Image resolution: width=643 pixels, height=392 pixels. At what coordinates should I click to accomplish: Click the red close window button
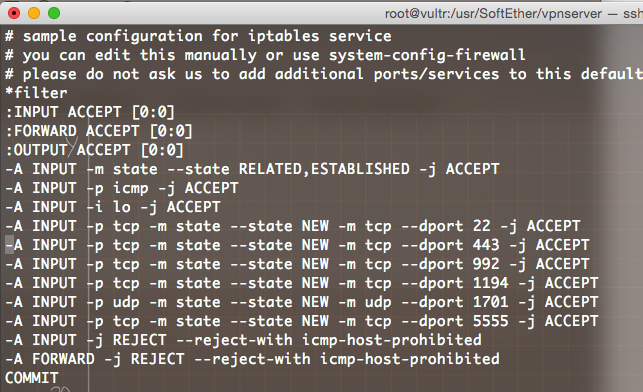pos(14,14)
